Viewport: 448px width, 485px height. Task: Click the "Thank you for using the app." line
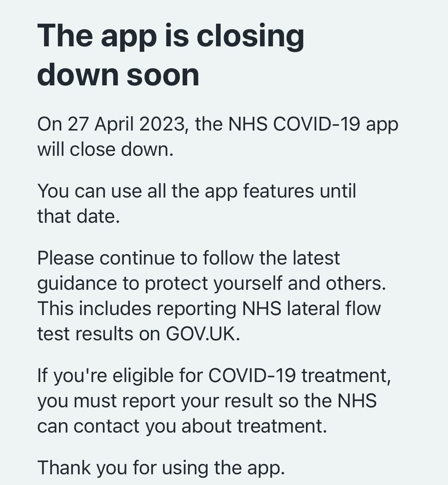(161, 468)
